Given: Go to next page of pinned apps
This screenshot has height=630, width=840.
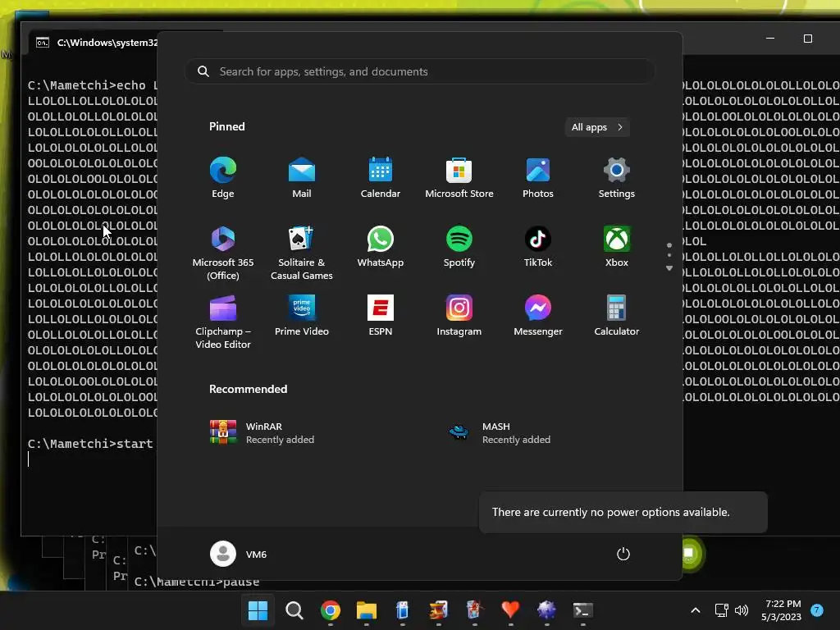Looking at the screenshot, I should [669, 268].
